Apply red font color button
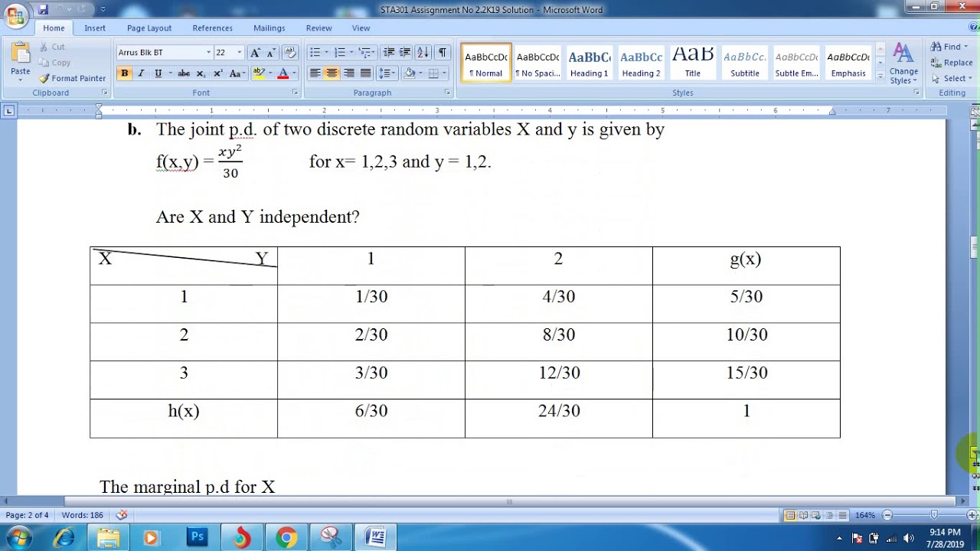The height and width of the screenshot is (551, 980). pyautogui.click(x=283, y=73)
